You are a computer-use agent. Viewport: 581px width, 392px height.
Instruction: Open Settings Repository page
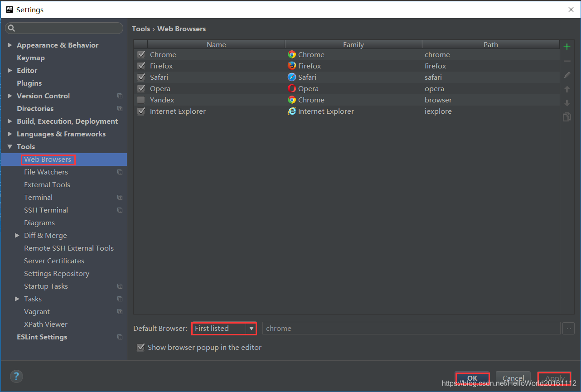57,274
